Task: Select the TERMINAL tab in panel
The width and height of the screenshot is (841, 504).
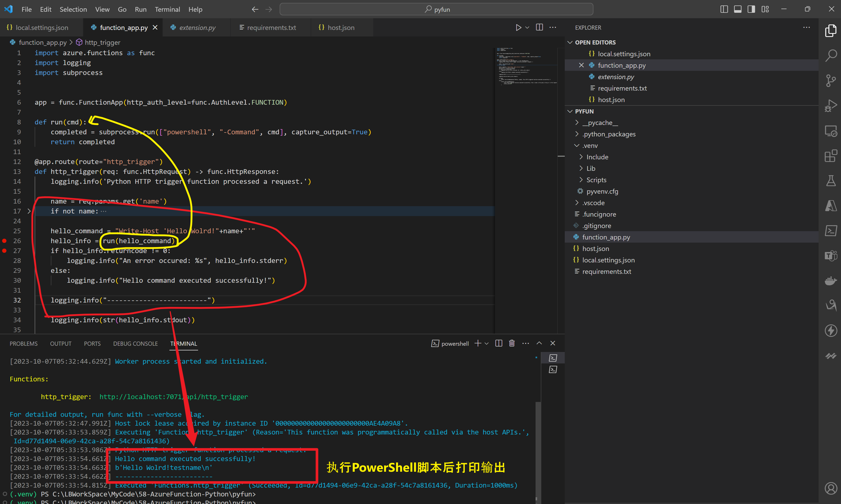Action: pos(184,343)
